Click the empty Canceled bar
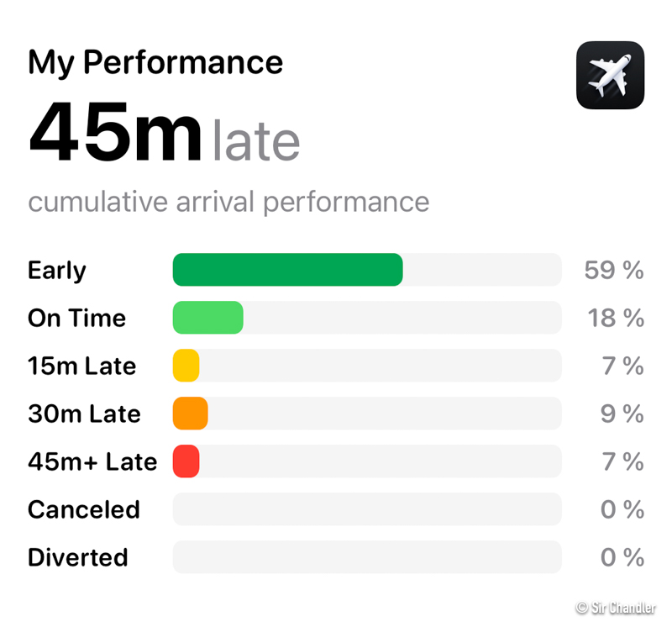This screenshot has height=622, width=672. pos(366,509)
